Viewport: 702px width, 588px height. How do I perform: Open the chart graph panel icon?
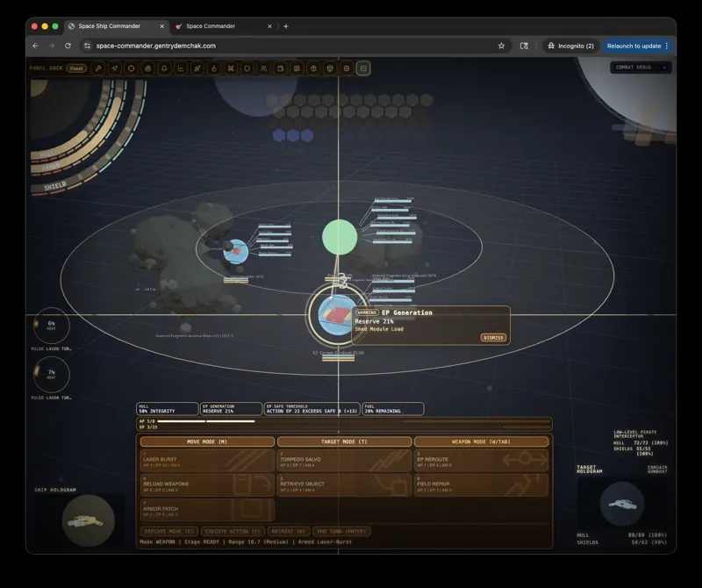pyautogui.click(x=181, y=68)
